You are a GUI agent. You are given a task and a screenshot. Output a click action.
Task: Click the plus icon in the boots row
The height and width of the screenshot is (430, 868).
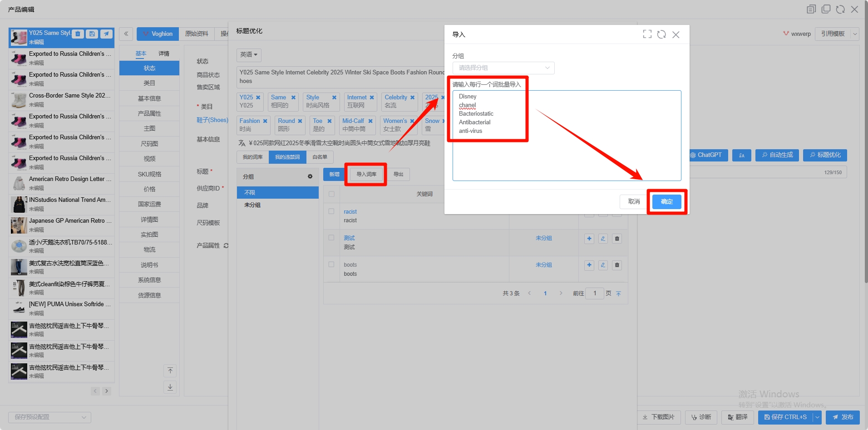[x=589, y=265]
